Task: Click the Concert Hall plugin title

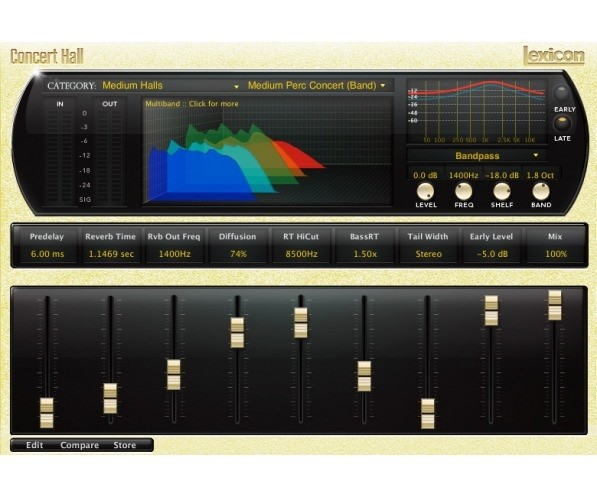Action: [x=46, y=56]
